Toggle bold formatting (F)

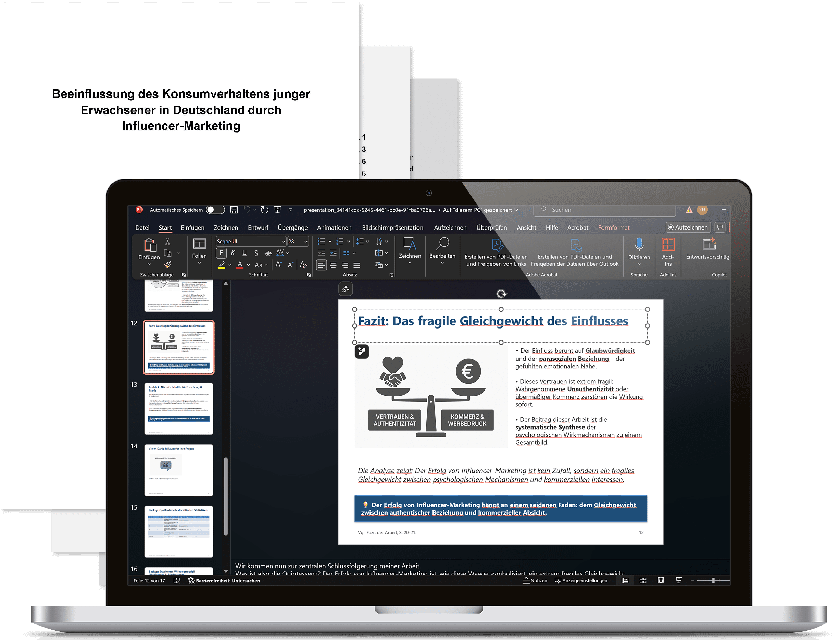pyautogui.click(x=221, y=253)
